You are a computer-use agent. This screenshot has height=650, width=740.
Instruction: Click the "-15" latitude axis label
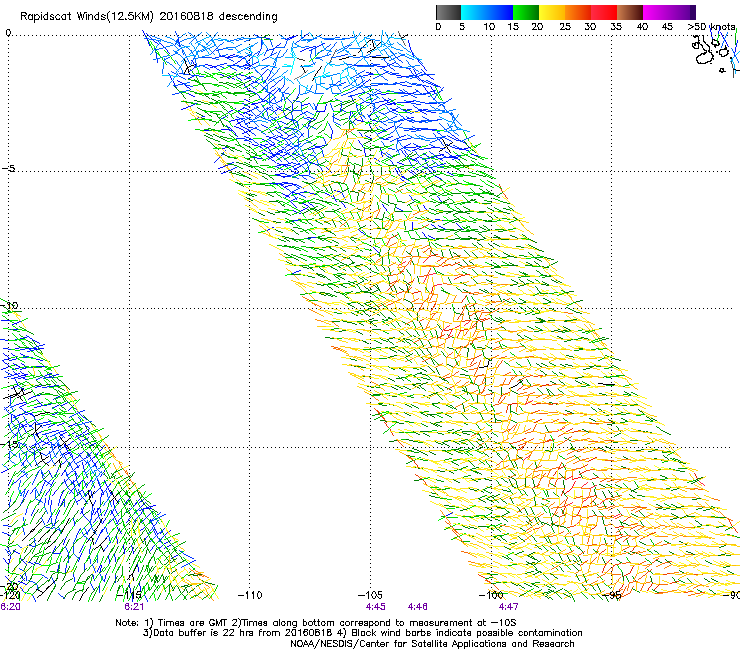(9, 444)
